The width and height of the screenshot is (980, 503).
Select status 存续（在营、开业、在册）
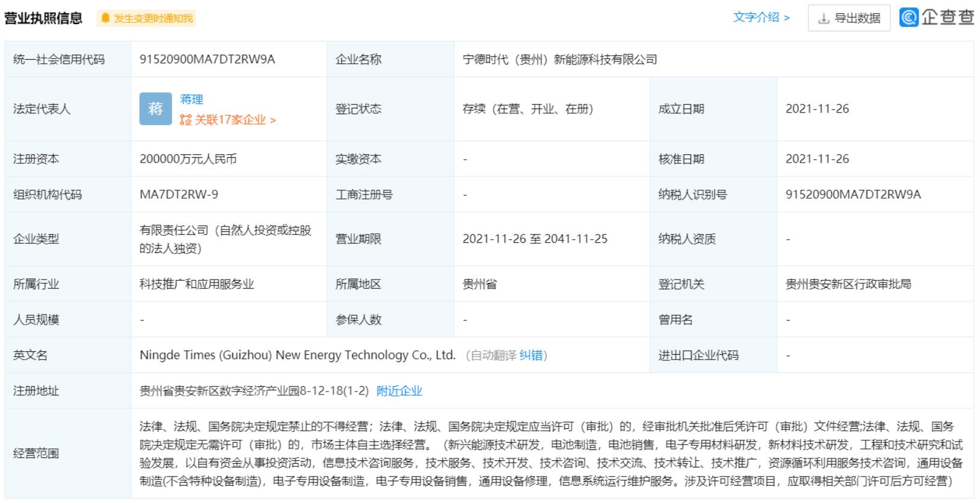[x=528, y=109]
